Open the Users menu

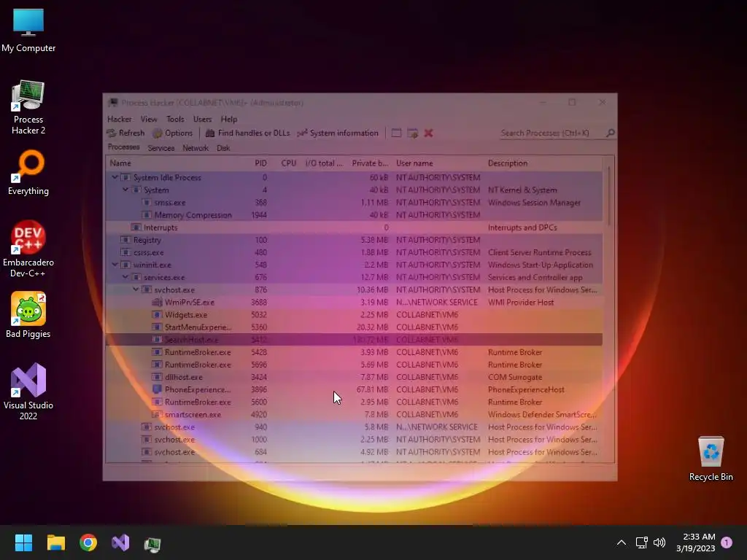[202, 119]
